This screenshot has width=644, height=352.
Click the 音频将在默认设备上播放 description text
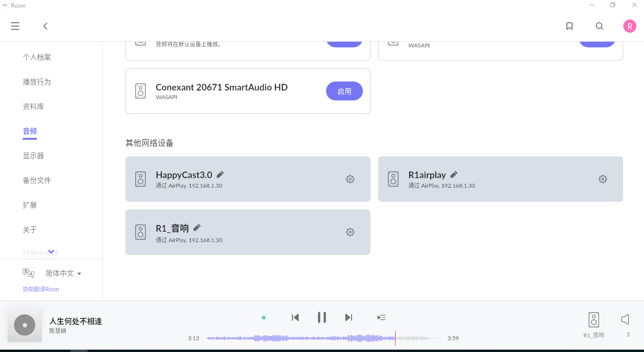point(189,45)
